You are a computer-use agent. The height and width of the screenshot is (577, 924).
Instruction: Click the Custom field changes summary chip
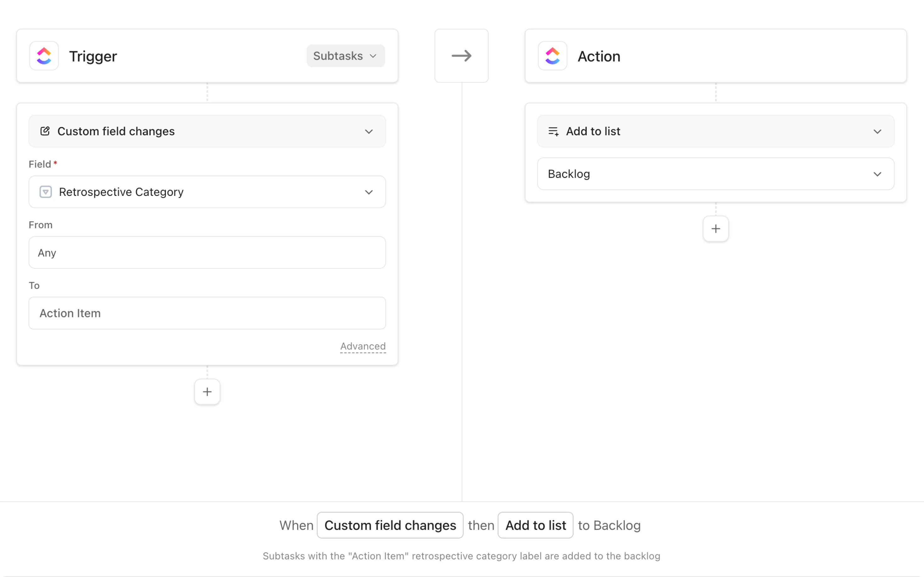click(390, 525)
